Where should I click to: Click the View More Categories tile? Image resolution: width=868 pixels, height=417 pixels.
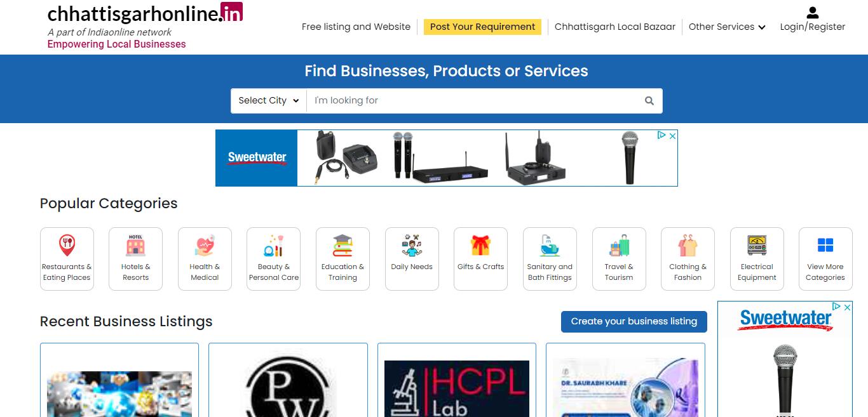(825, 259)
